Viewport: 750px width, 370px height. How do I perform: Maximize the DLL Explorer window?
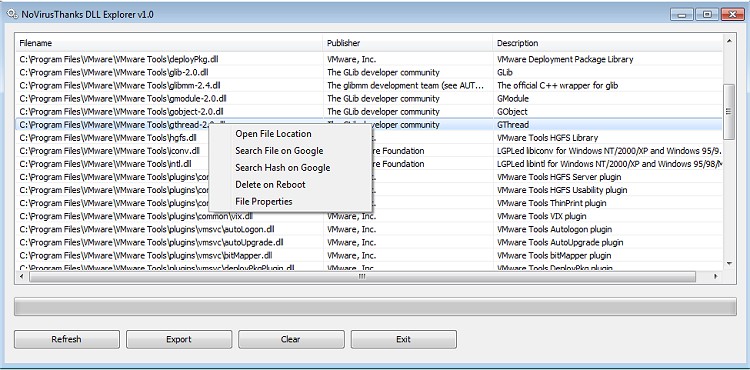point(707,14)
